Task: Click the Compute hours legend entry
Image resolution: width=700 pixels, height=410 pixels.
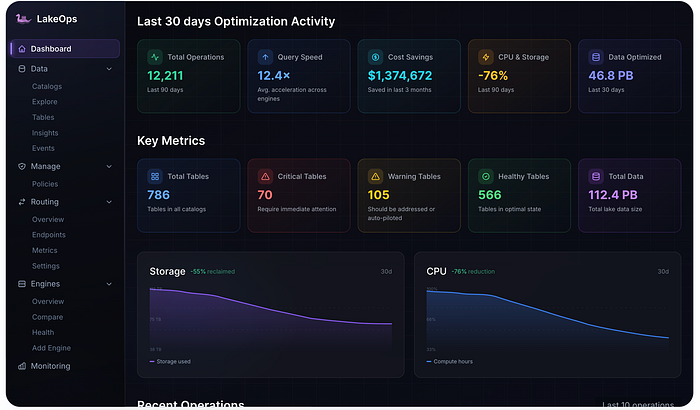Action: tap(450, 361)
